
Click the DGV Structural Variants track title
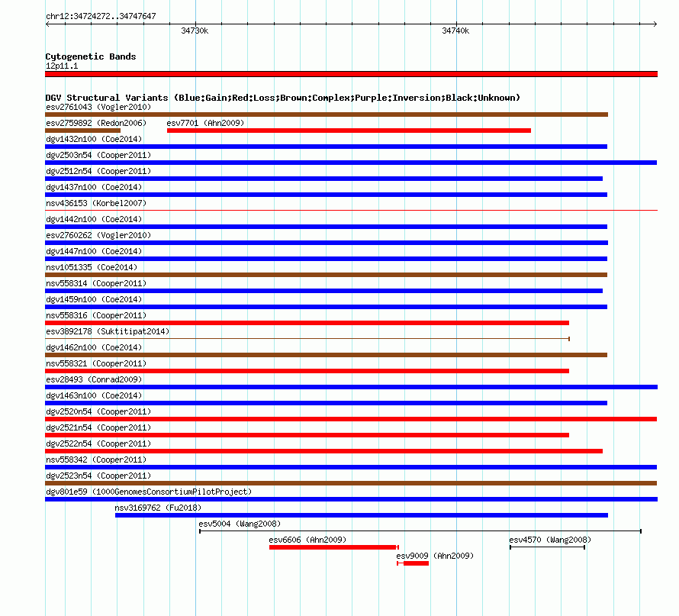click(282, 98)
